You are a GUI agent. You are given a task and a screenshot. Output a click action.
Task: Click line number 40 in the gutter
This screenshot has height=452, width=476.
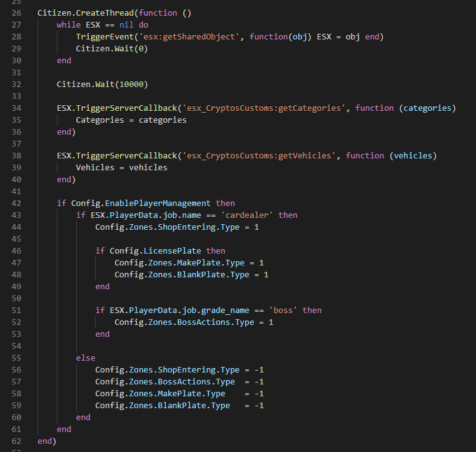pyautogui.click(x=16, y=180)
